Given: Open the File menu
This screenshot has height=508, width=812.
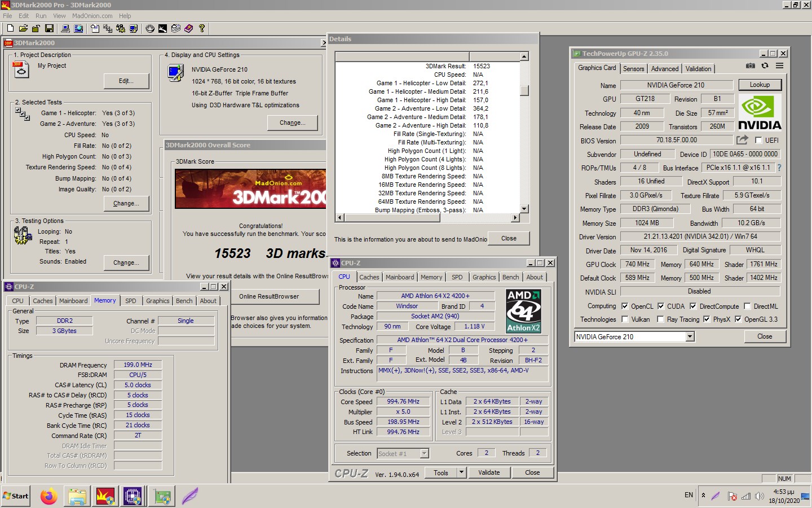Looking at the screenshot, I should (7, 16).
